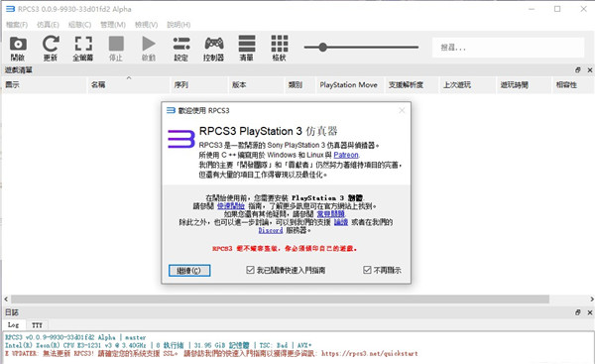
Task: Switch to the Log tab
Action: pos(13,325)
